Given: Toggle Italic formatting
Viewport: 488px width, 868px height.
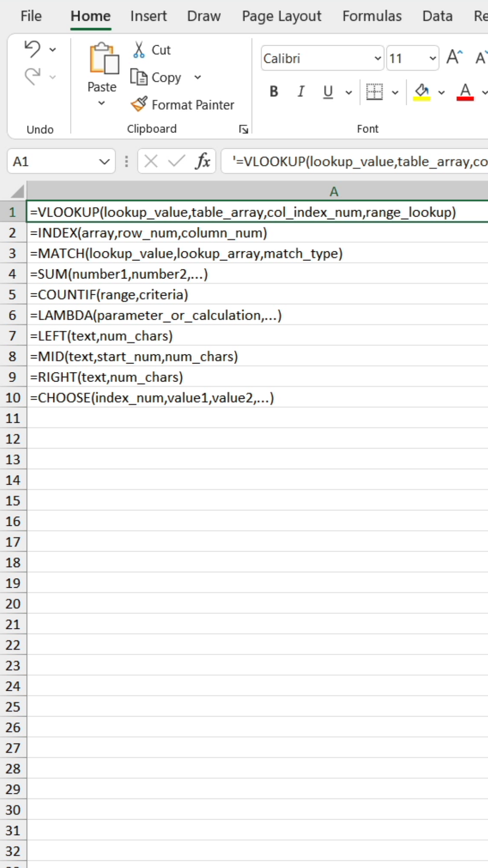Looking at the screenshot, I should 301,92.
